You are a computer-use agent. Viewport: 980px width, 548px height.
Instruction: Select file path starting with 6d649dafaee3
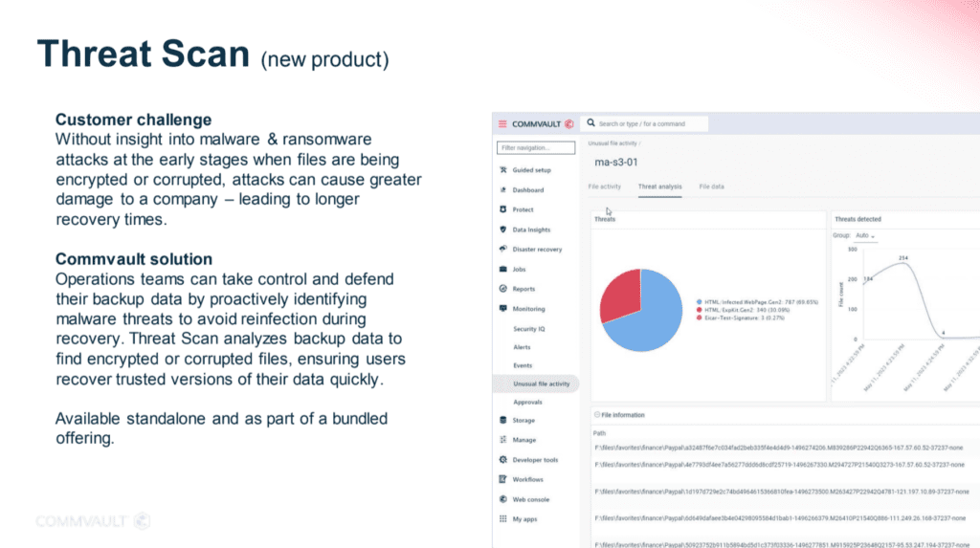point(780,518)
